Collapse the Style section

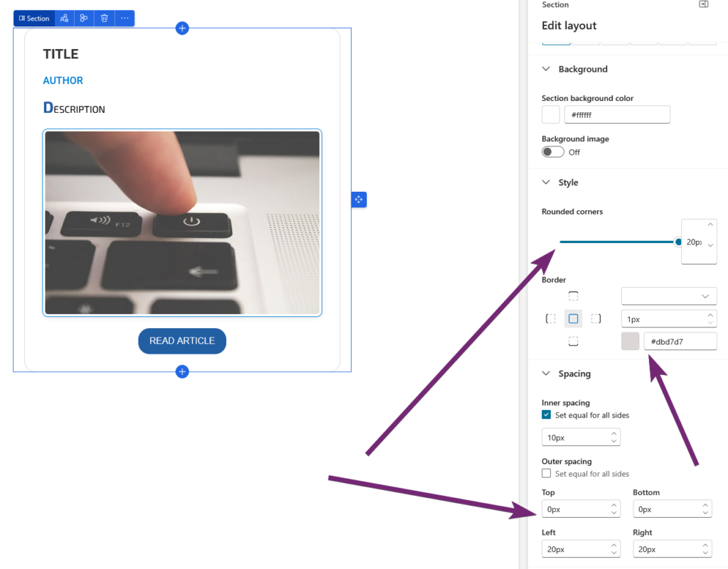pos(546,183)
